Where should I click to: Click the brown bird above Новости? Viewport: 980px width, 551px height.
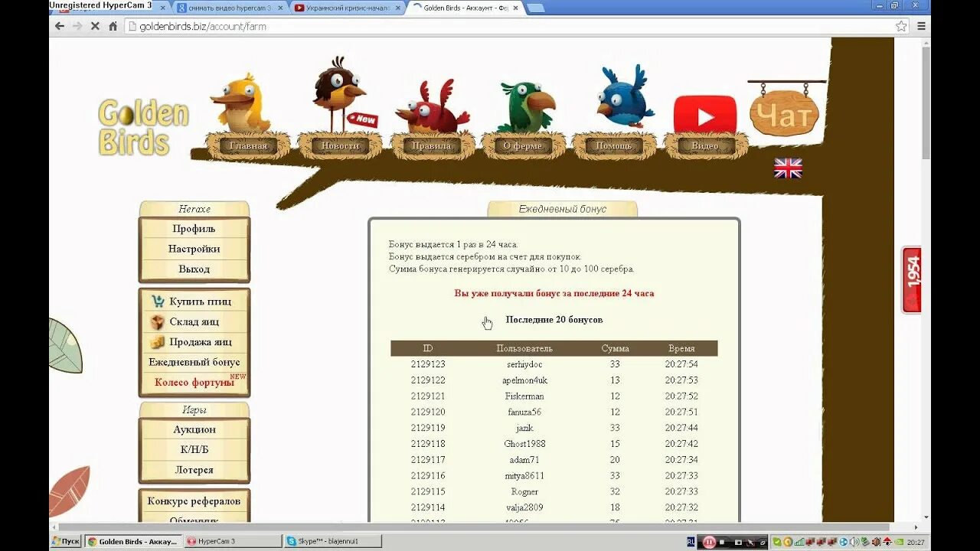coord(338,93)
